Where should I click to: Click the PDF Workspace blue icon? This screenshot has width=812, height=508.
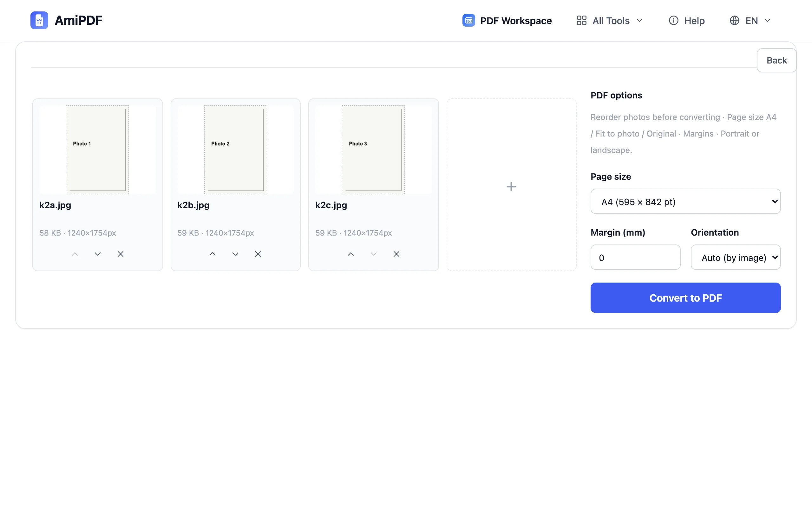point(468,21)
